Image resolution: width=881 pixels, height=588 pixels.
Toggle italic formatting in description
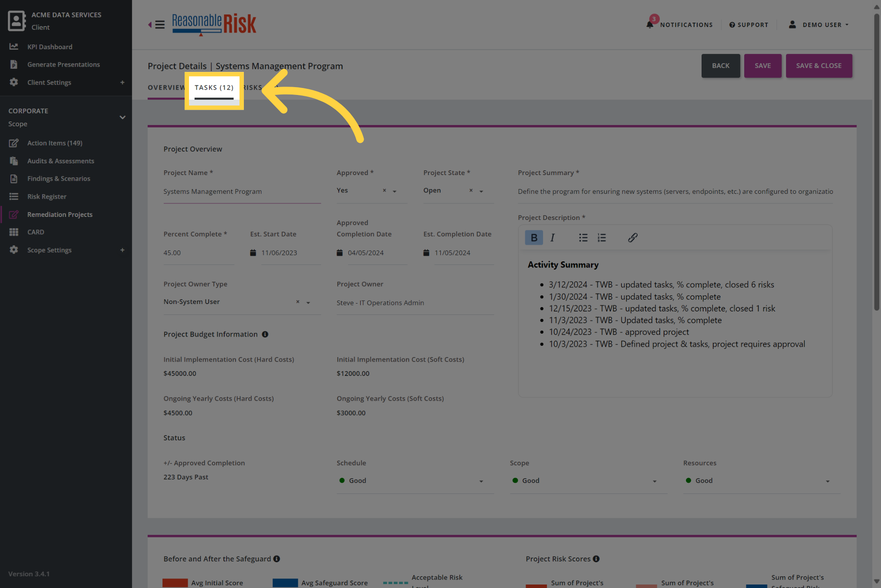[x=553, y=237]
